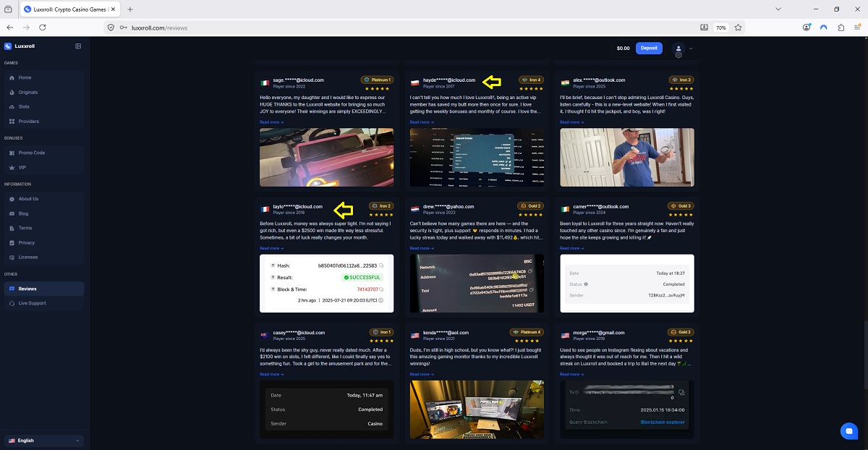
Task: Open the Licenses page
Action: (x=43, y=257)
